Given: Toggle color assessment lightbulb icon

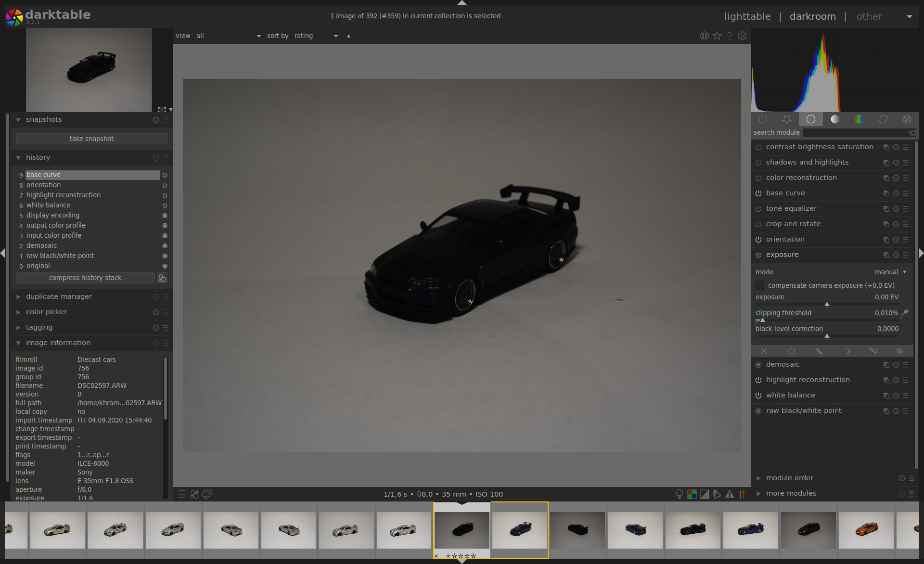Looking at the screenshot, I should 680,494.
